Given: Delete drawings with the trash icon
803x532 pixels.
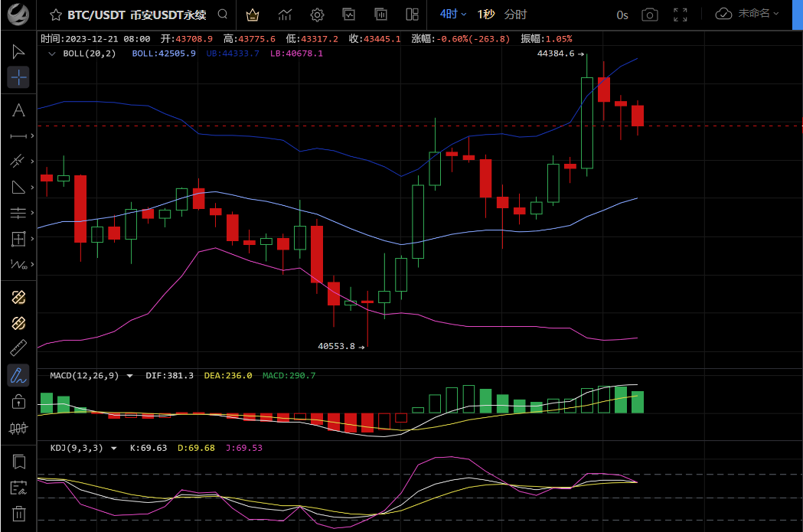Looking at the screenshot, I should [19, 513].
